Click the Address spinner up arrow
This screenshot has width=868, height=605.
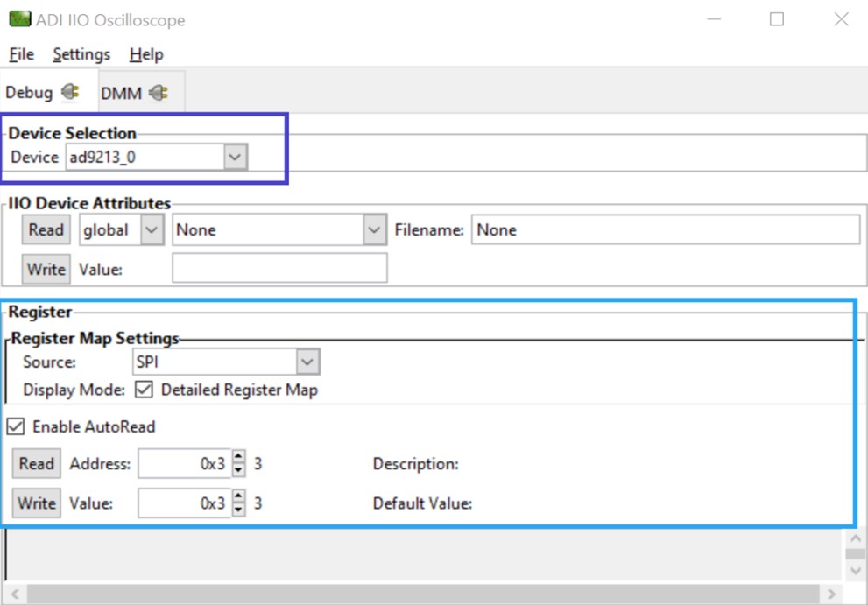(238, 458)
